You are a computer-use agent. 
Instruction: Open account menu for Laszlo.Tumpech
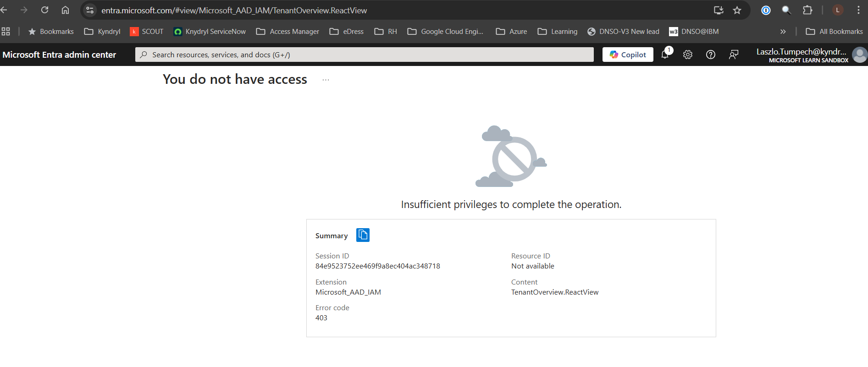802,55
